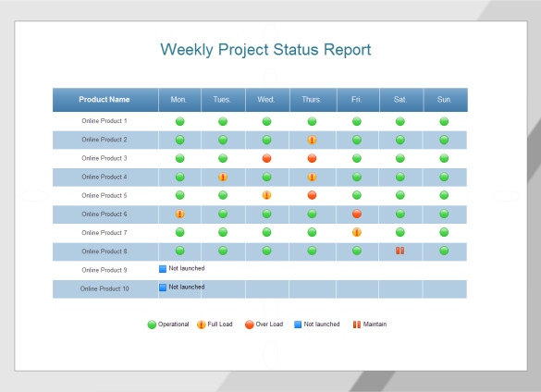This screenshot has width=541, height=392.
Task: Select the Online Product 2 row label
Action: tap(105, 140)
